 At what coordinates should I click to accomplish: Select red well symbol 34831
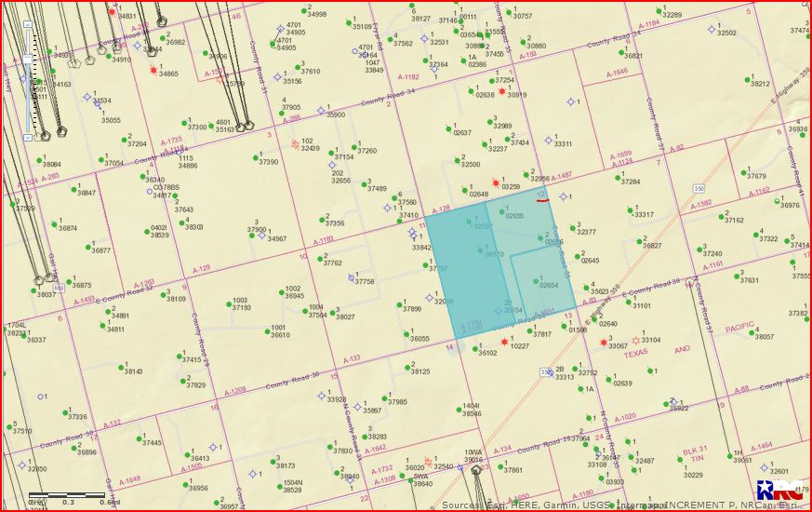(x=112, y=11)
